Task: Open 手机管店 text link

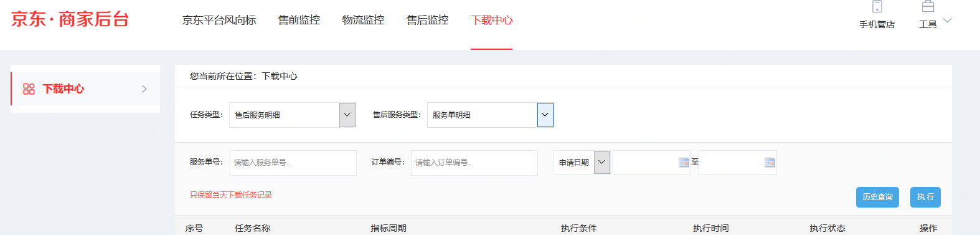Action: pos(877,24)
